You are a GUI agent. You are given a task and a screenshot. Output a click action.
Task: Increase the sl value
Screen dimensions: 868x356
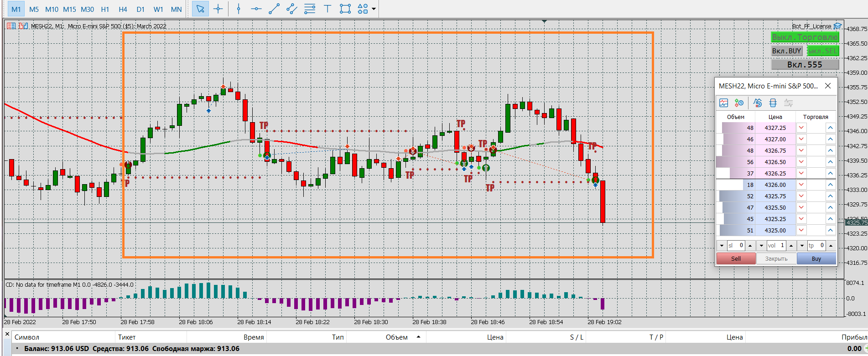[750, 246]
